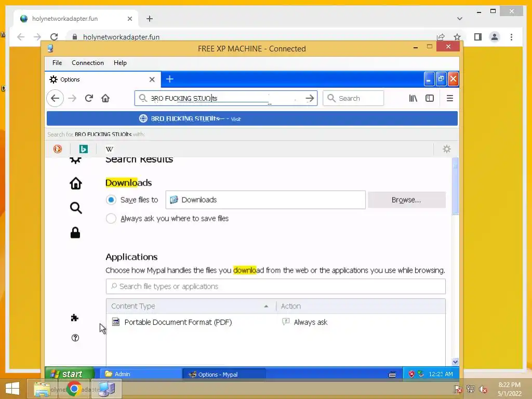Toggle Mypal sidebar view icon

(430, 98)
